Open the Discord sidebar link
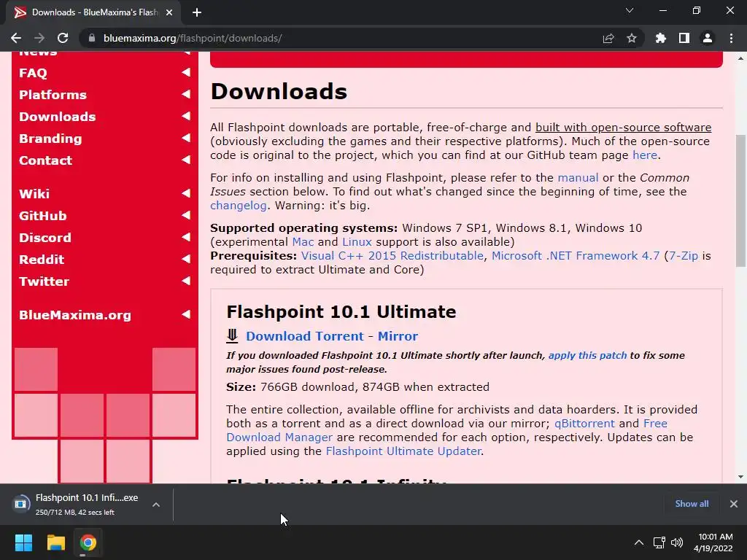The height and width of the screenshot is (560, 747). [x=45, y=238]
